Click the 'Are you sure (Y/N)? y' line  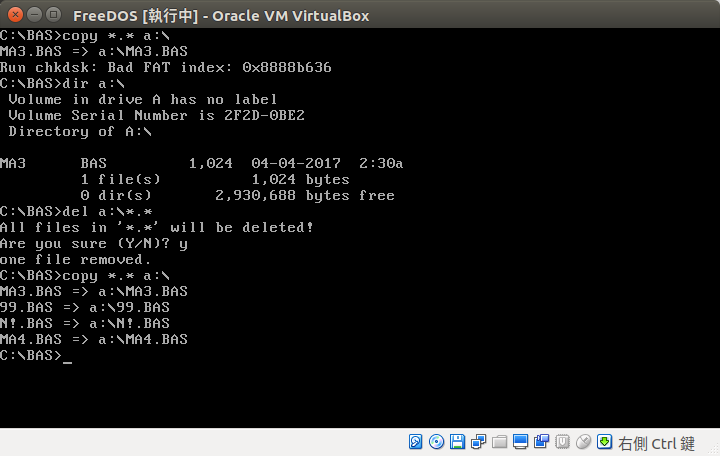coord(94,243)
